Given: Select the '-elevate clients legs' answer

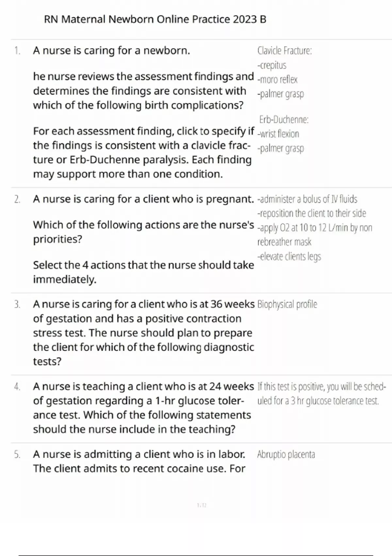Looking at the screenshot, I should pyautogui.click(x=289, y=257).
